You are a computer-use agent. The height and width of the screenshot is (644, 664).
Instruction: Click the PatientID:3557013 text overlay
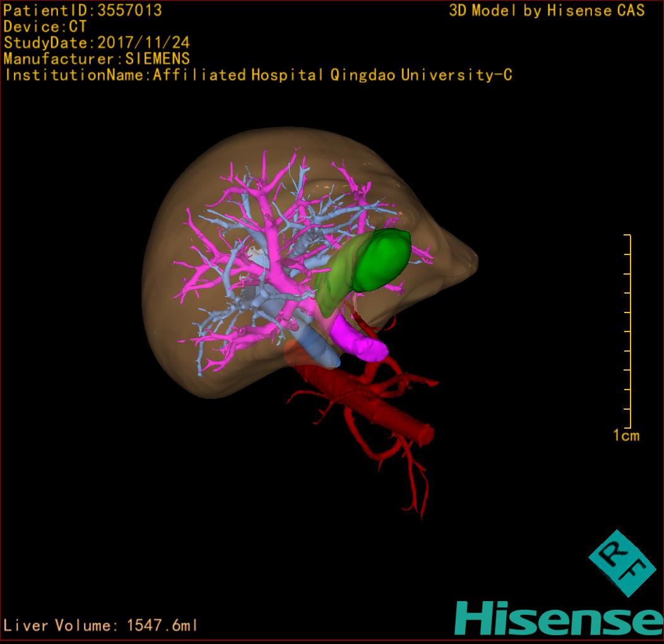pos(83,10)
